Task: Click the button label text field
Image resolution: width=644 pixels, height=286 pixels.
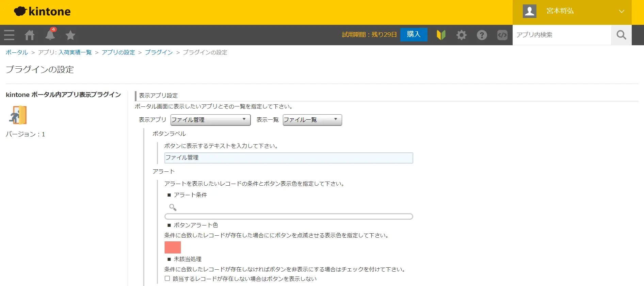Action: click(289, 158)
